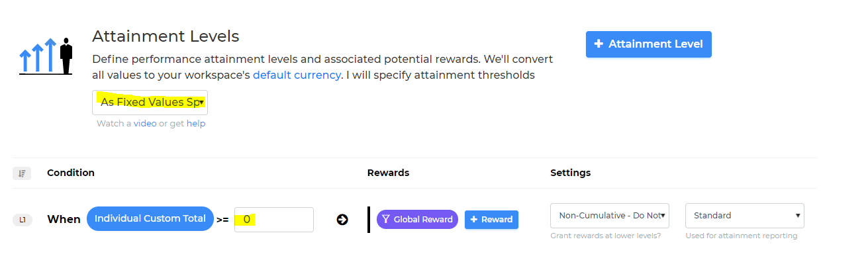Viewport: 868px width, 270px height.
Task: Add a new Attainment Level
Action: point(649,44)
